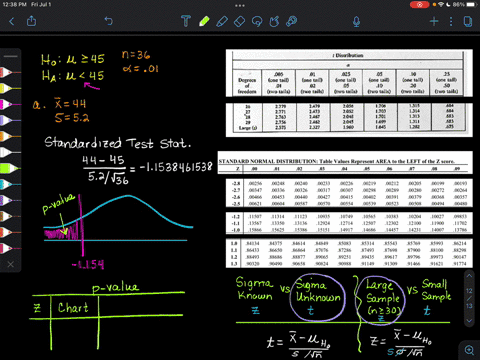Tap the n=36 handwritten note
This screenshot has height=360, width=480.
pyautogui.click(x=136, y=55)
